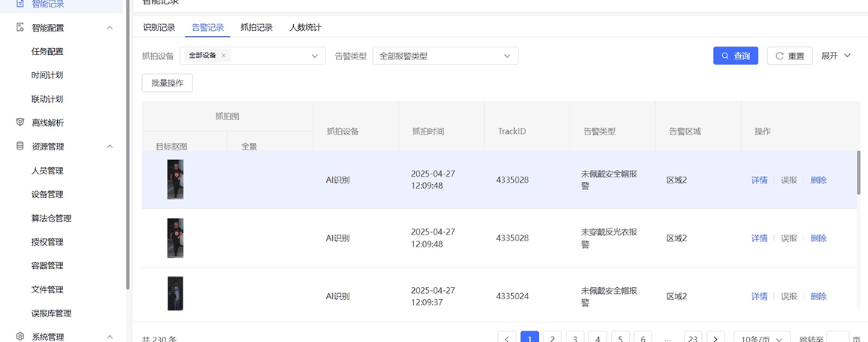Remove the 全部设备 tag via x icon
Screen dimensions: 868x342
tap(224, 56)
